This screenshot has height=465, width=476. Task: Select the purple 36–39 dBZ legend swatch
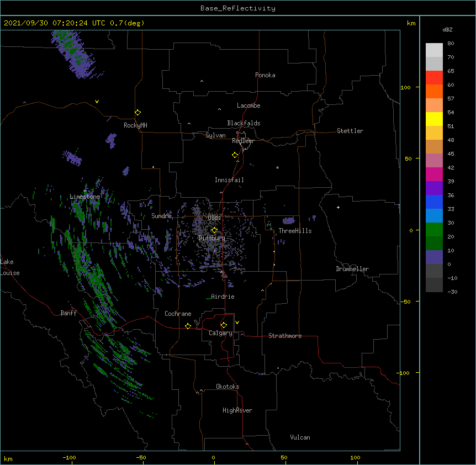[434, 188]
